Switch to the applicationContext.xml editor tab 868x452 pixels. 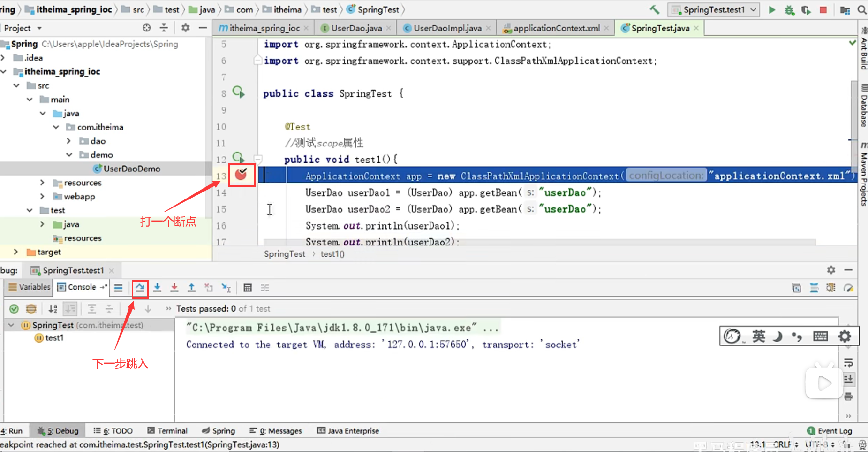(556, 28)
